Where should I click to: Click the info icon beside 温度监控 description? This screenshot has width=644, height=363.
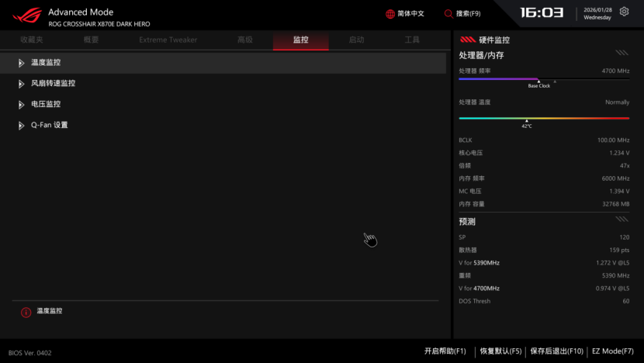tap(26, 312)
